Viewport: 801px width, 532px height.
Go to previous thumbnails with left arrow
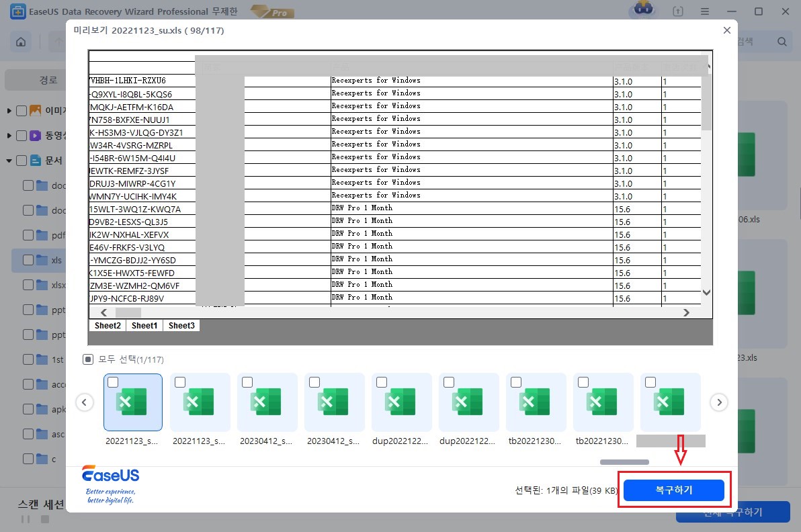click(85, 402)
